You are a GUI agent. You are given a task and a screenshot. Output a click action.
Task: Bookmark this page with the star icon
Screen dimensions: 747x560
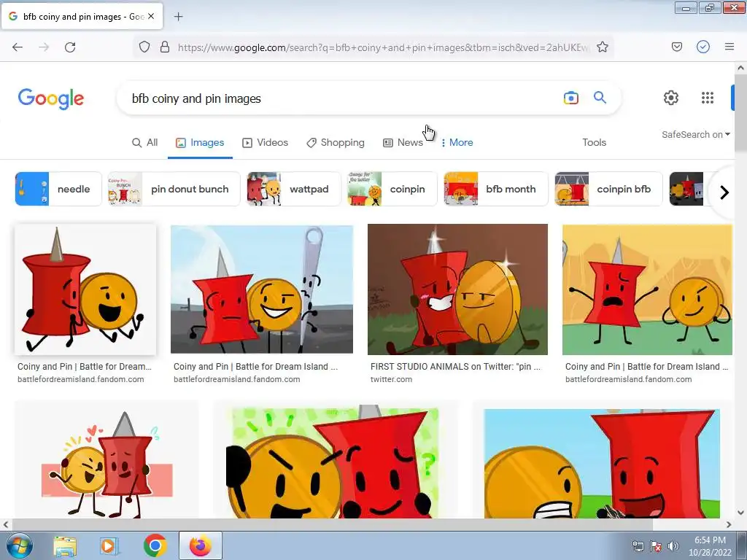602,47
